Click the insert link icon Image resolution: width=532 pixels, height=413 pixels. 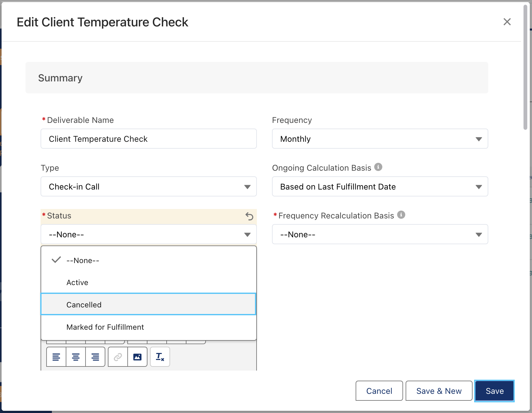coord(118,357)
